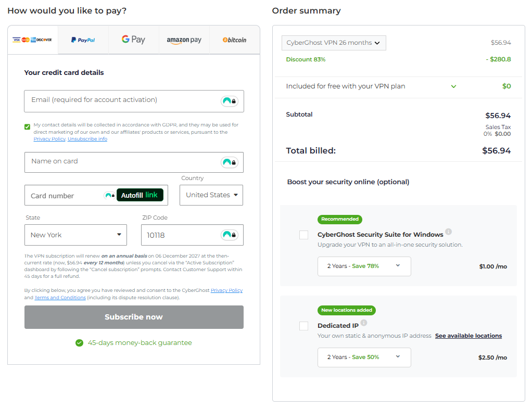
Task: Click the $1.00 /mo price
Action: point(493,266)
